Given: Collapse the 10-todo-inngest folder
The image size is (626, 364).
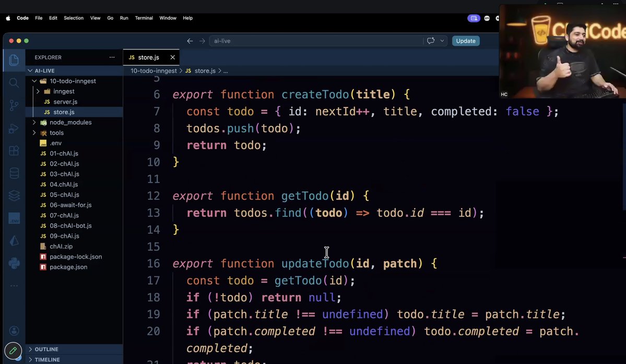Looking at the screenshot, I should click(34, 81).
